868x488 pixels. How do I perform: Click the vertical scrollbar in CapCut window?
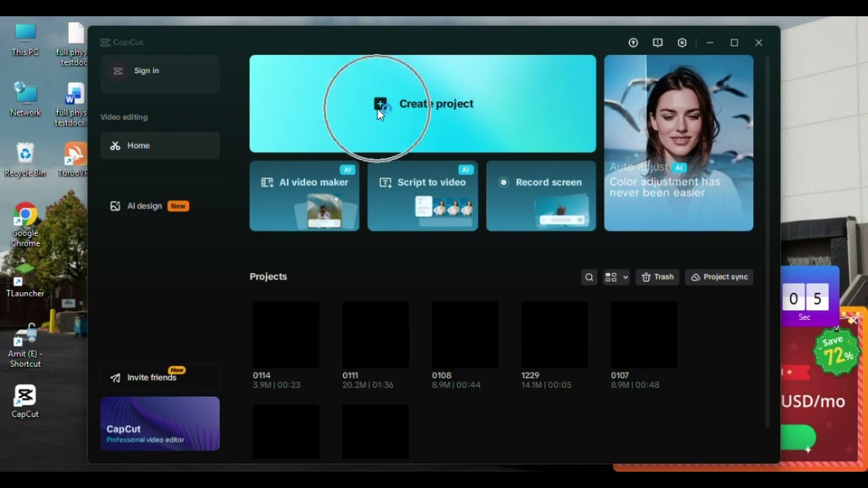point(768,242)
